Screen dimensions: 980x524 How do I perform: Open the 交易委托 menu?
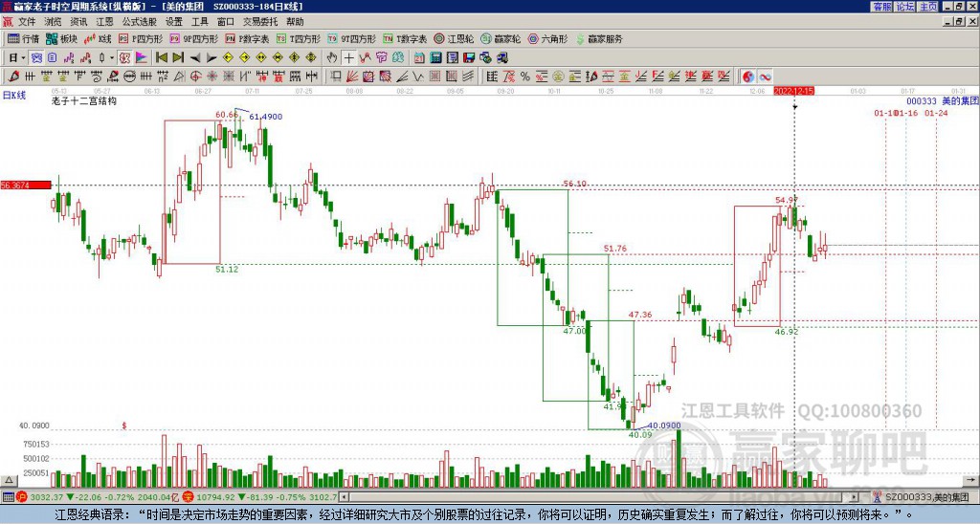tap(259, 22)
